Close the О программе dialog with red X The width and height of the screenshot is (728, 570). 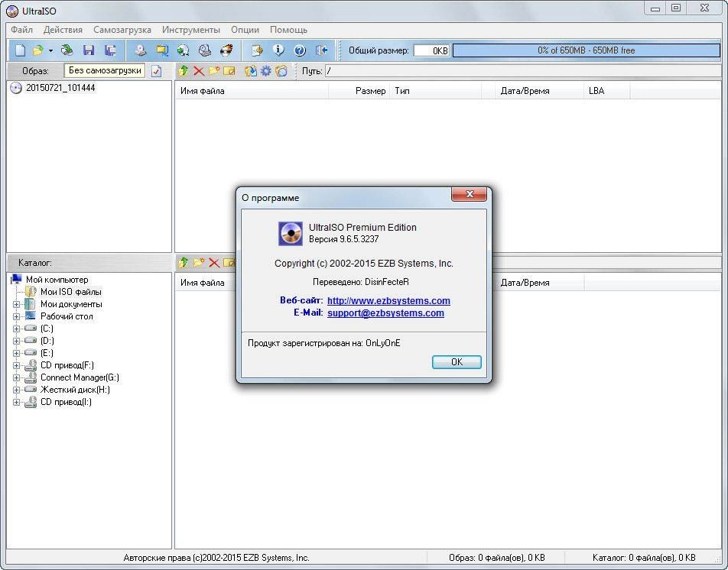coord(469,194)
